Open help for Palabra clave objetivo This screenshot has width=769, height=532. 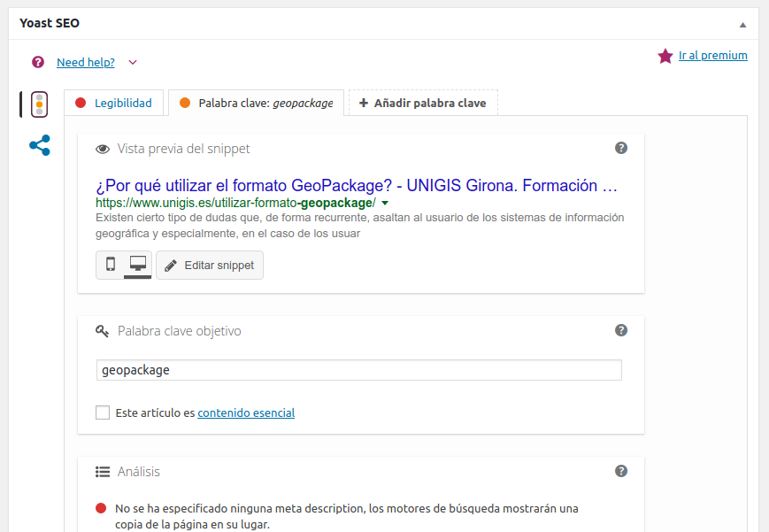pyautogui.click(x=621, y=330)
